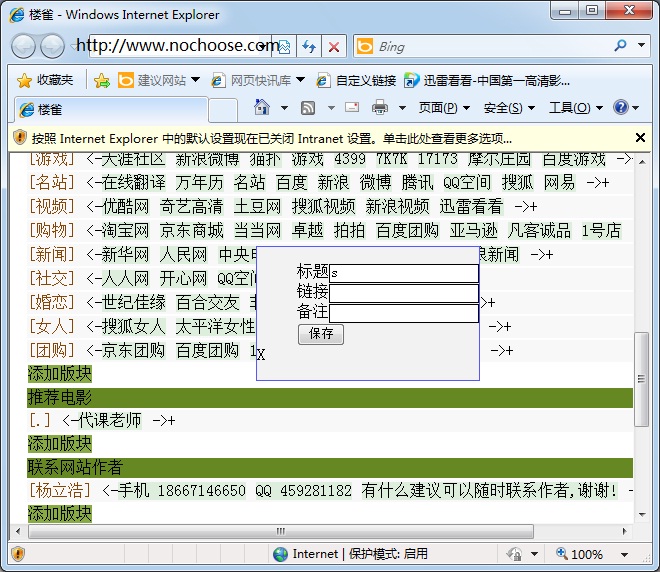This screenshot has width=660, height=572.
Task: Click the Home page icon
Action: click(x=261, y=107)
